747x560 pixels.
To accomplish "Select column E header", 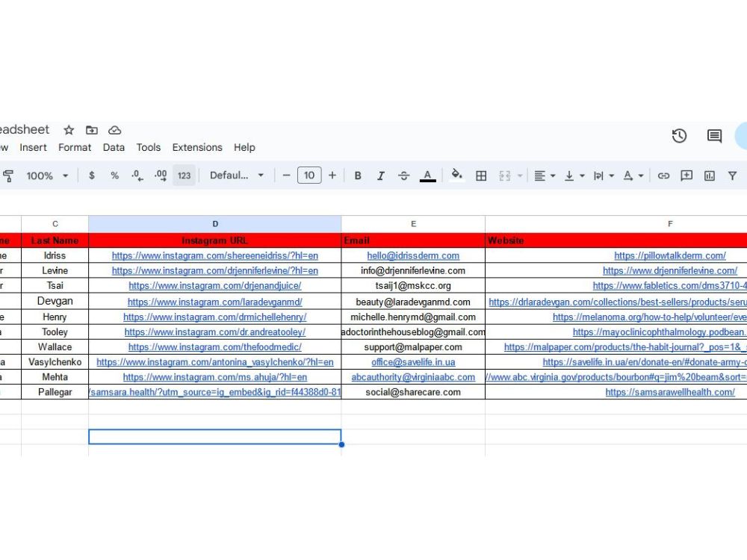I will (413, 224).
